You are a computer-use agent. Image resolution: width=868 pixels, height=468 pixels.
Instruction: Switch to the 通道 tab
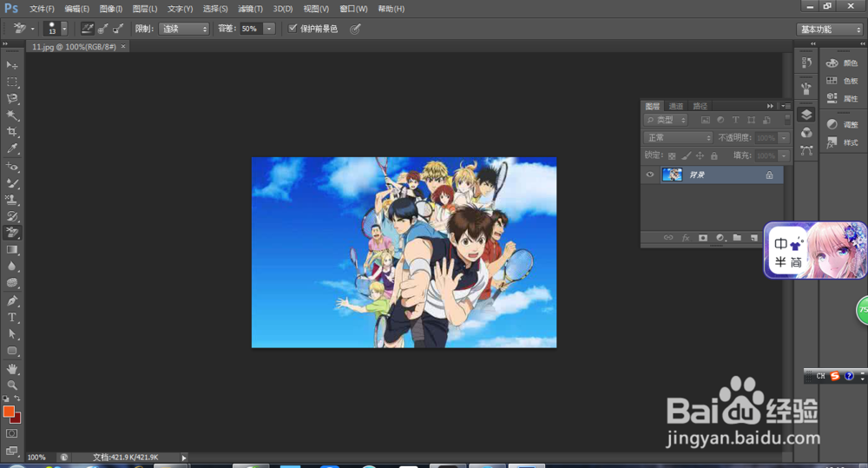point(676,106)
